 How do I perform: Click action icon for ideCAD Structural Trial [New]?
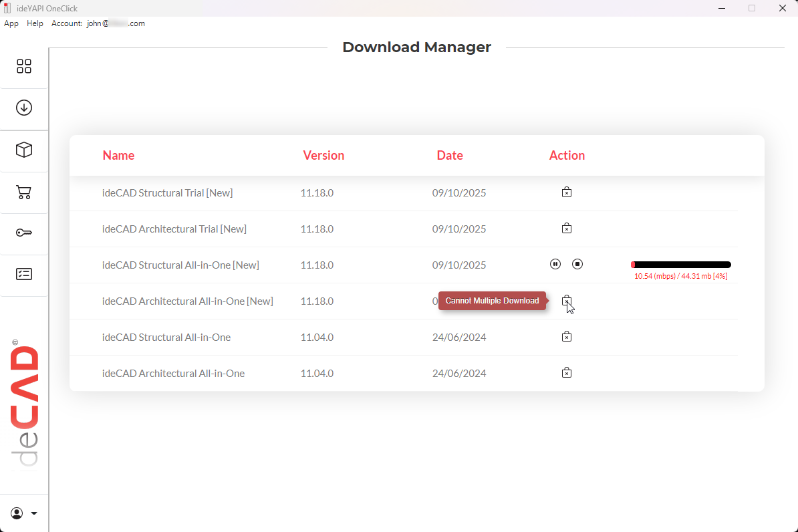pos(567,192)
